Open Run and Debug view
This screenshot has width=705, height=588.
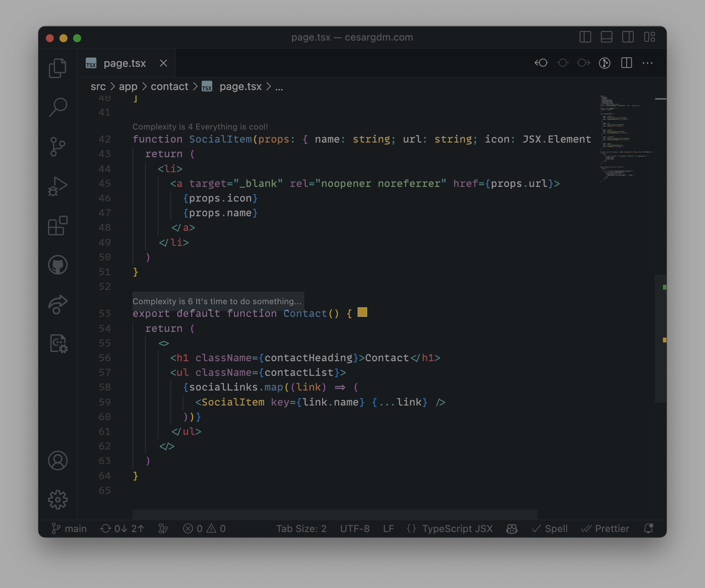(58, 186)
